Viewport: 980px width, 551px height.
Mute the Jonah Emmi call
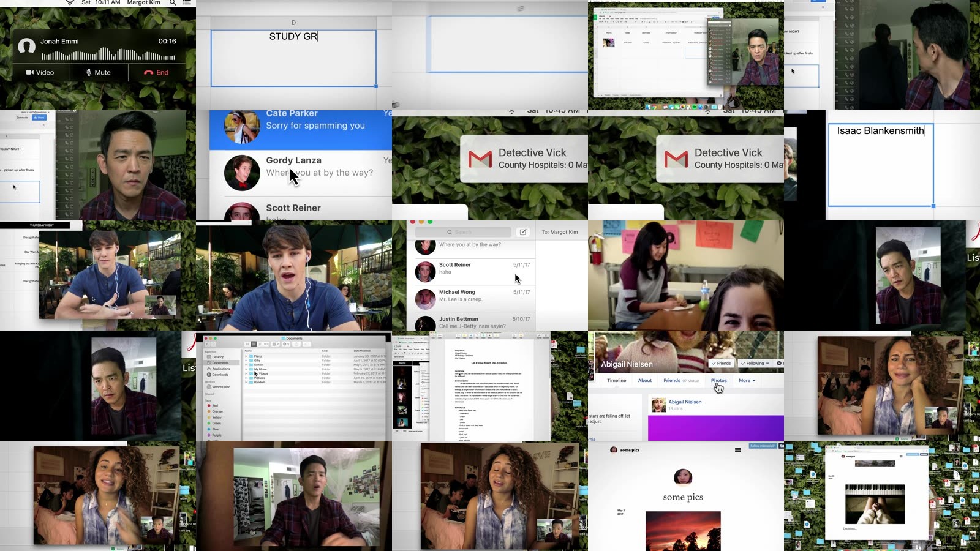coord(98,72)
